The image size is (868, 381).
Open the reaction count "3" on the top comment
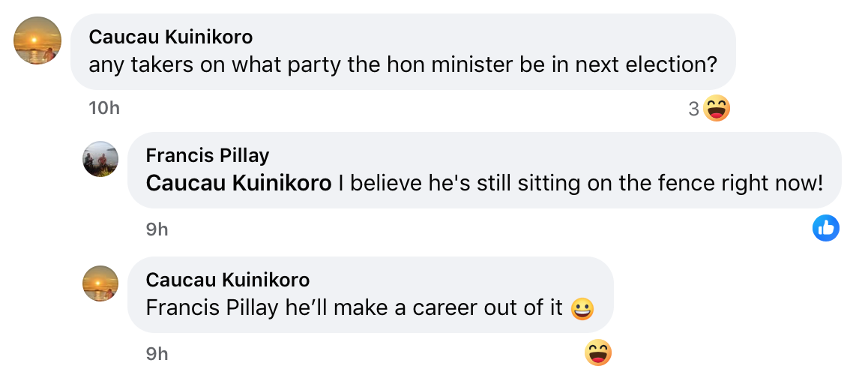tap(693, 109)
